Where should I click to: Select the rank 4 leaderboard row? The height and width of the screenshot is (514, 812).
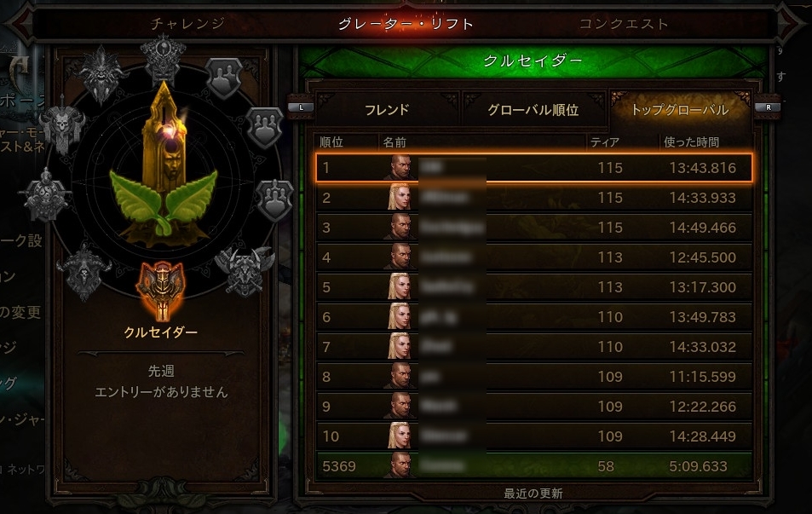(x=534, y=257)
